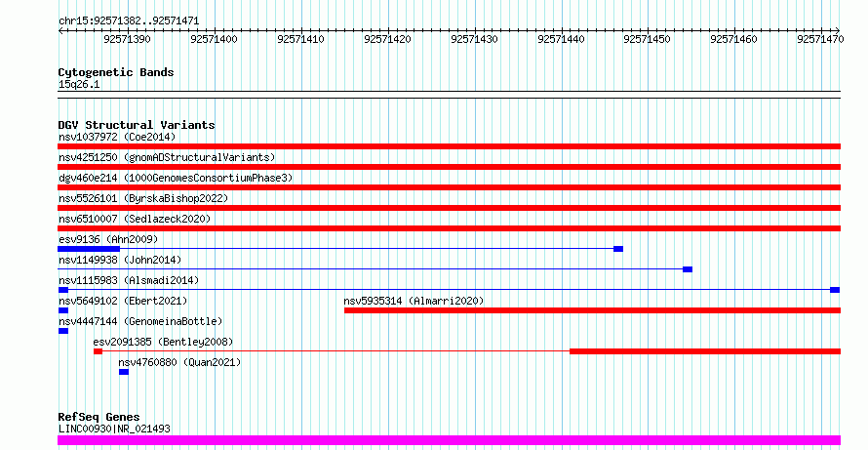Click the 15q26.1 band label

click(x=79, y=85)
